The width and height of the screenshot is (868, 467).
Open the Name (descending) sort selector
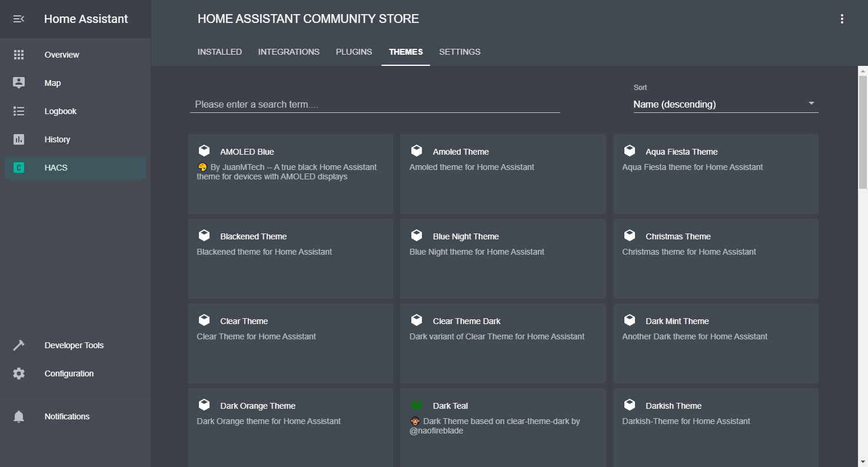pos(726,104)
